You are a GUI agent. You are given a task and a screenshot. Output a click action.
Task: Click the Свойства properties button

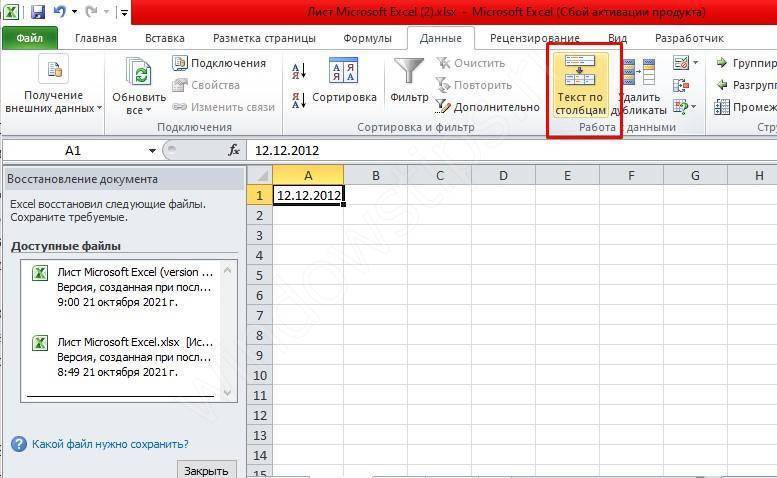[206, 85]
